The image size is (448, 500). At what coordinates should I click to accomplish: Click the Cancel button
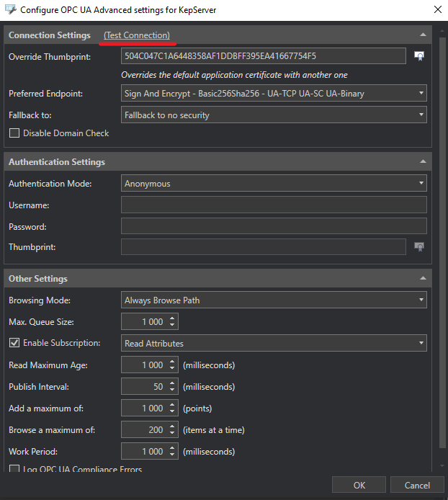[x=417, y=485]
